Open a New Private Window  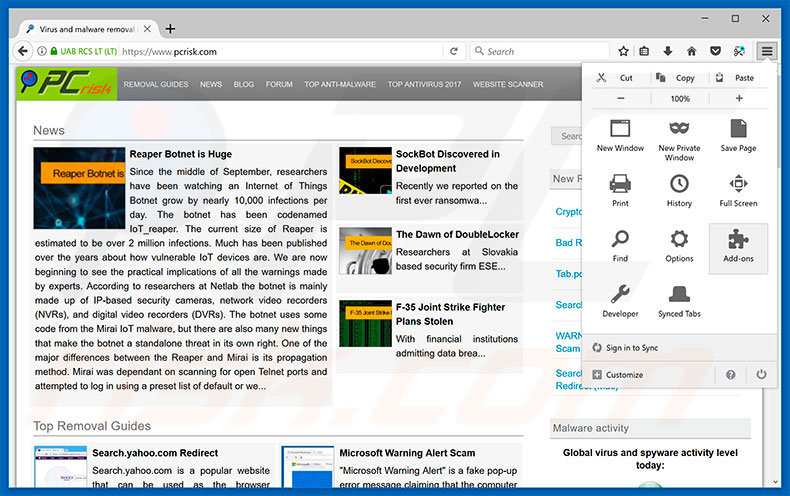pos(679,141)
